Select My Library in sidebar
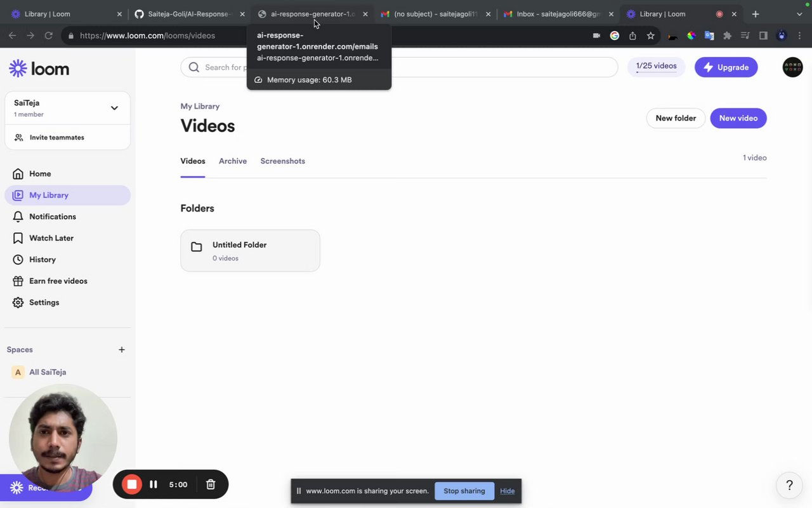The height and width of the screenshot is (508, 812). coord(67,195)
